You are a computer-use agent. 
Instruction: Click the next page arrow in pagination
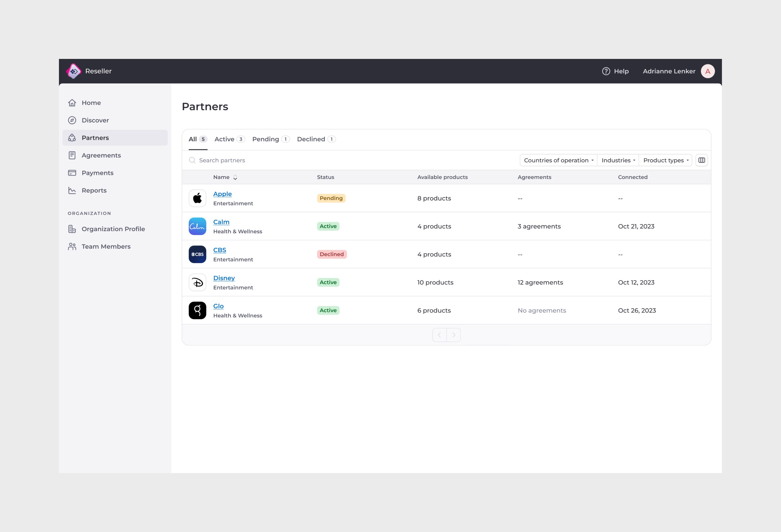454,335
